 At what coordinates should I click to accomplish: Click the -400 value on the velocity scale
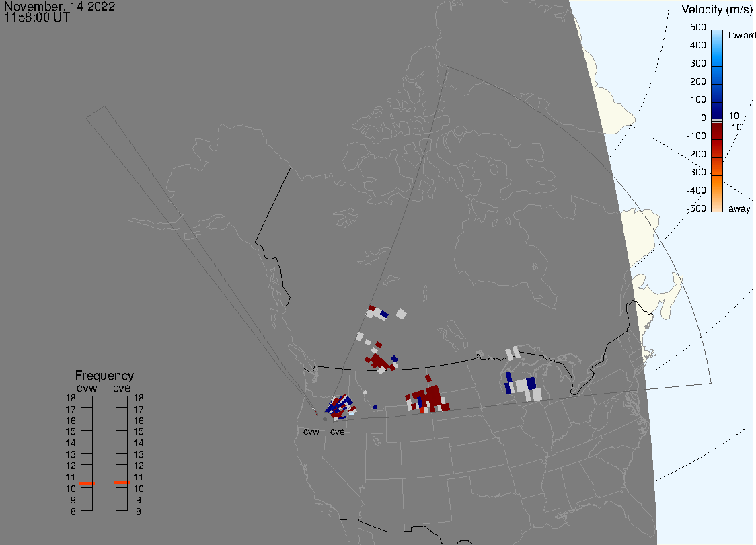click(696, 190)
